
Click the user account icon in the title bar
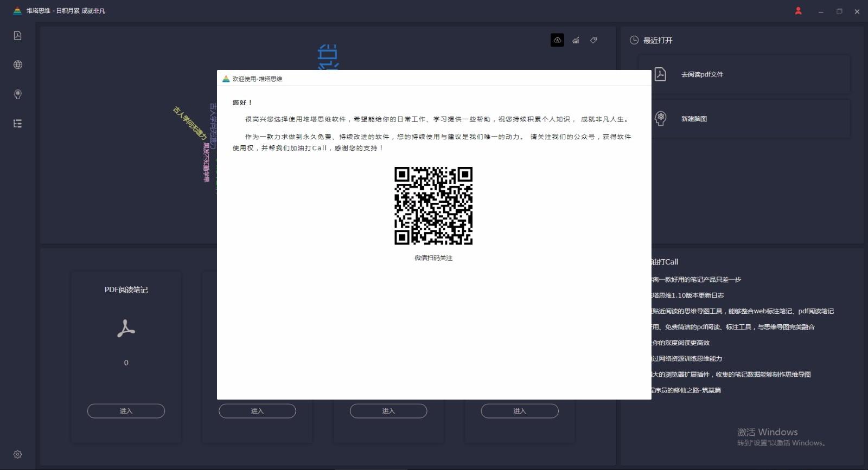798,11
